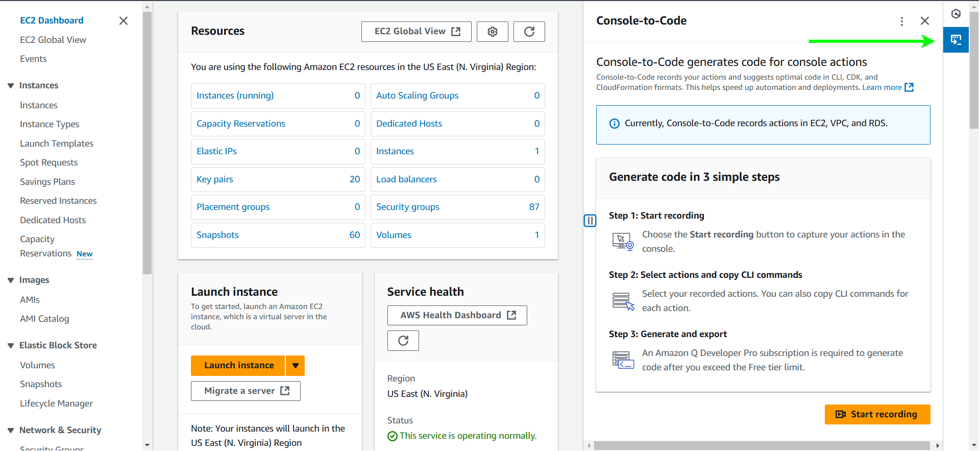
Task: Click Migrate a server button
Action: [246, 391]
